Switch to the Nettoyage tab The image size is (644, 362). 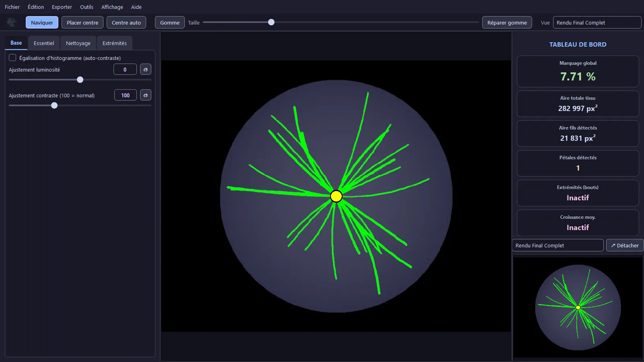78,43
